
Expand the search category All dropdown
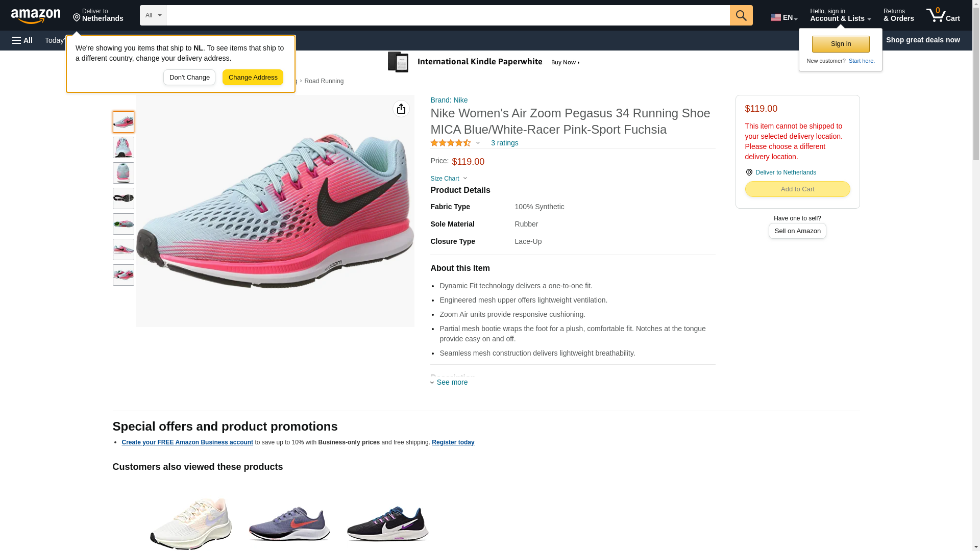point(153,15)
